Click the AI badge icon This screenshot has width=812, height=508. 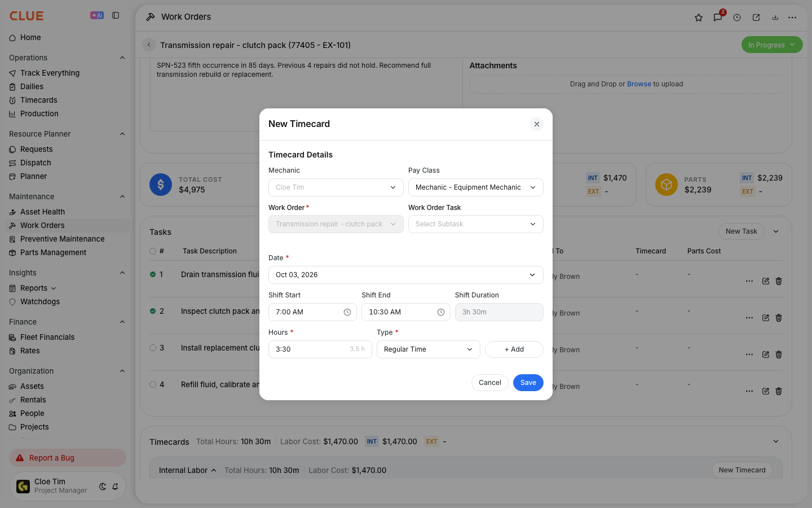click(97, 16)
